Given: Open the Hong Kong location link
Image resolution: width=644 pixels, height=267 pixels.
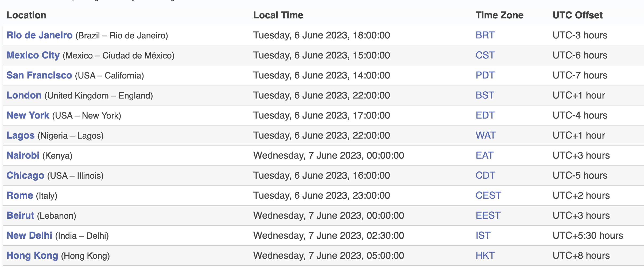Looking at the screenshot, I should coord(32,256).
